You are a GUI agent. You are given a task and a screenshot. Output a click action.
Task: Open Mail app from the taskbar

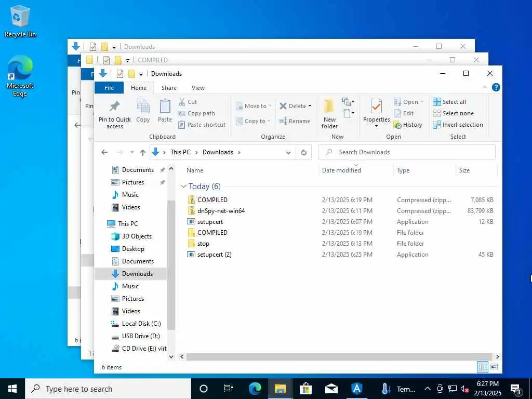(331, 389)
